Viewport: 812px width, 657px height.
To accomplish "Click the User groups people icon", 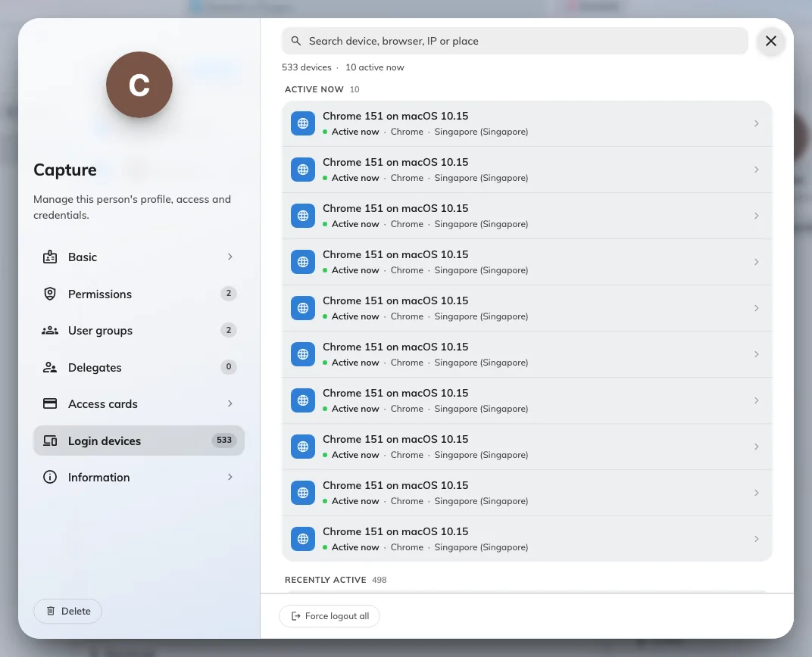I will (50, 331).
